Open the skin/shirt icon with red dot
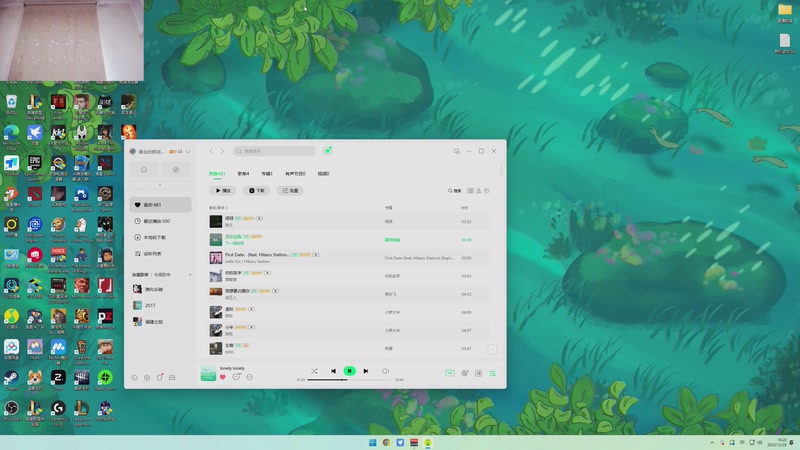The height and width of the screenshot is (450, 800). click(x=160, y=378)
